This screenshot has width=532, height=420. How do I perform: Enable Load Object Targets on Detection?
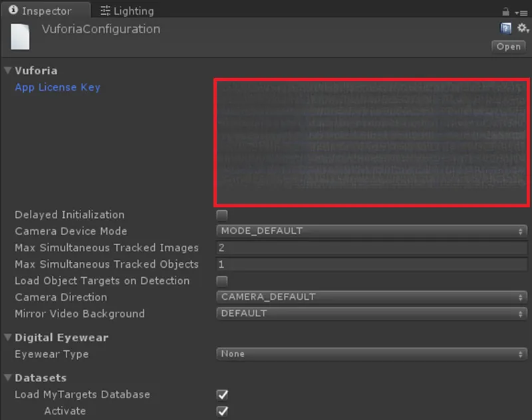click(222, 281)
